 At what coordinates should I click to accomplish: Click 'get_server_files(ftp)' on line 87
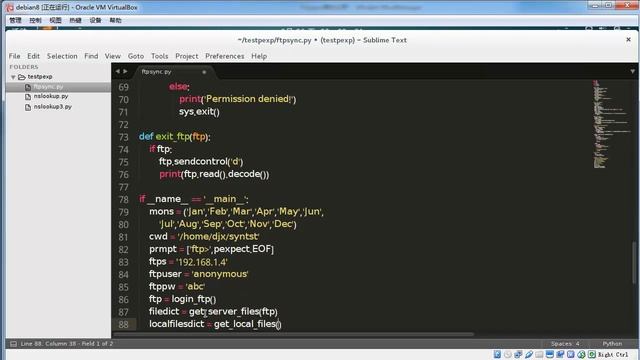pyautogui.click(x=233, y=312)
